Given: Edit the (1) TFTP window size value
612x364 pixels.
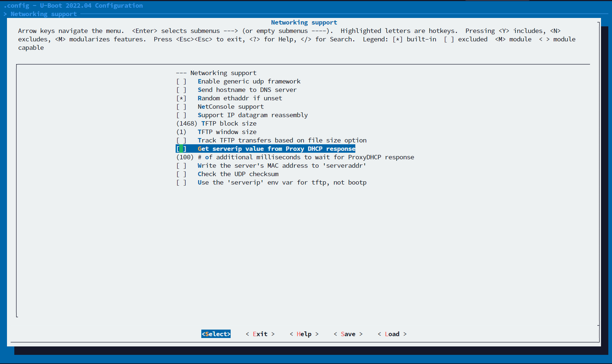Looking at the screenshot, I should [x=181, y=132].
